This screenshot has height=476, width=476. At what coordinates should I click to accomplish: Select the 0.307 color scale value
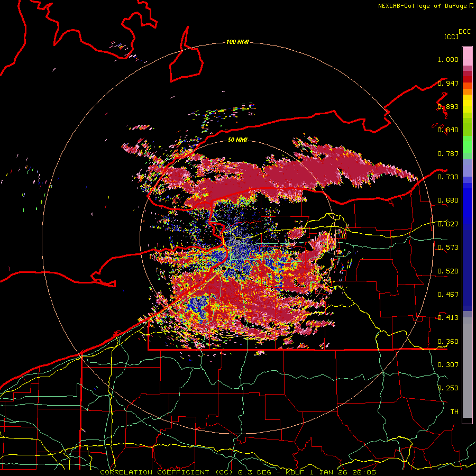click(448, 364)
